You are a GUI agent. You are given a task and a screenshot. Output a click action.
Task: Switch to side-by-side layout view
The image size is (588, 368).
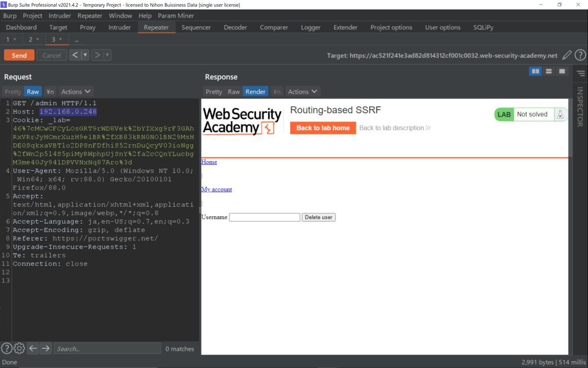pos(536,72)
